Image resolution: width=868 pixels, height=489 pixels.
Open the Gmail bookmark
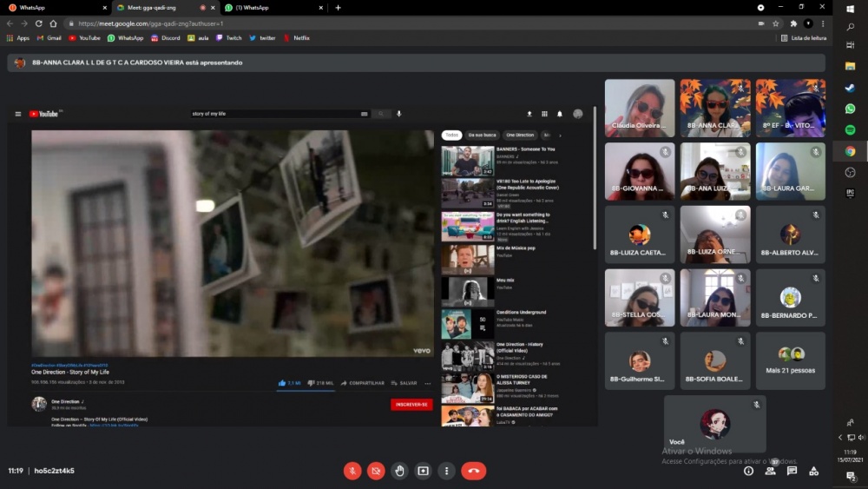[x=49, y=38]
